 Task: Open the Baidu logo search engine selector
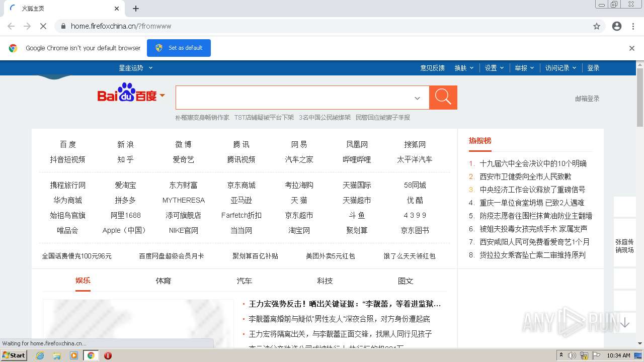point(131,94)
